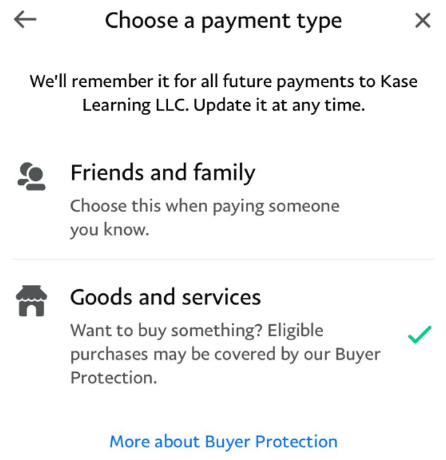Click the Kase Learning LLC reminder message
The height and width of the screenshot is (460, 446).
pyautogui.click(x=223, y=93)
